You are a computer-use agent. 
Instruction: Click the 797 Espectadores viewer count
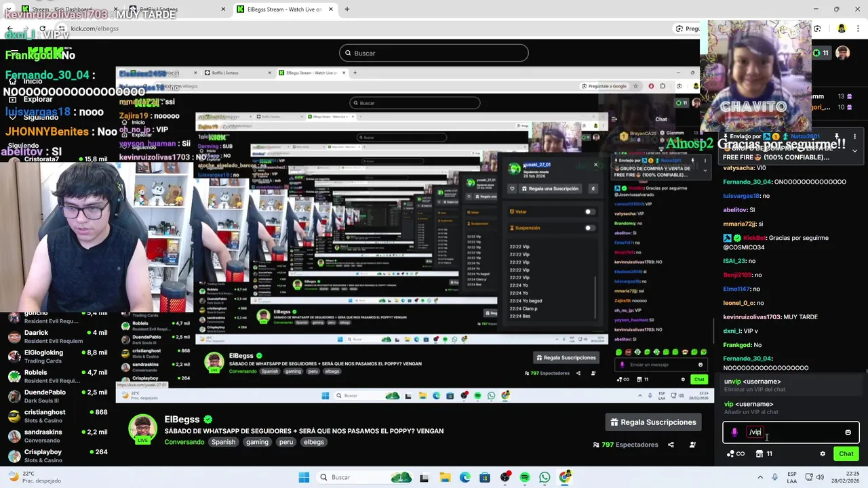[625, 445]
